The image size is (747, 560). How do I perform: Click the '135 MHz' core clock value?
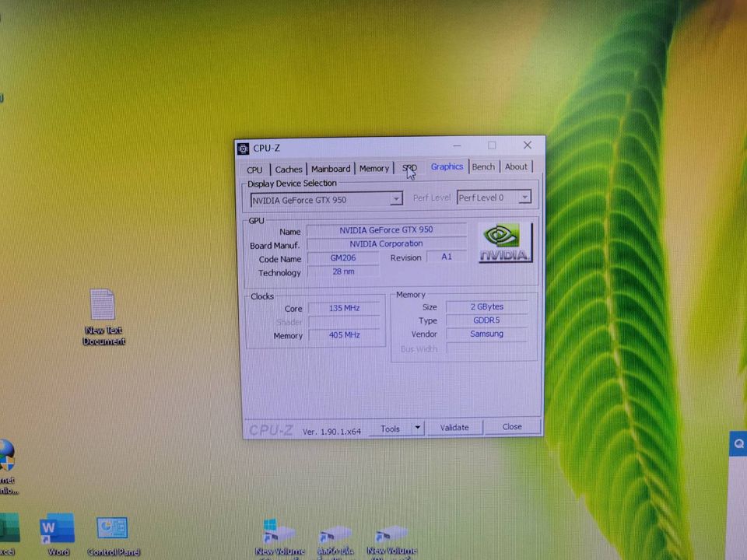click(x=345, y=308)
